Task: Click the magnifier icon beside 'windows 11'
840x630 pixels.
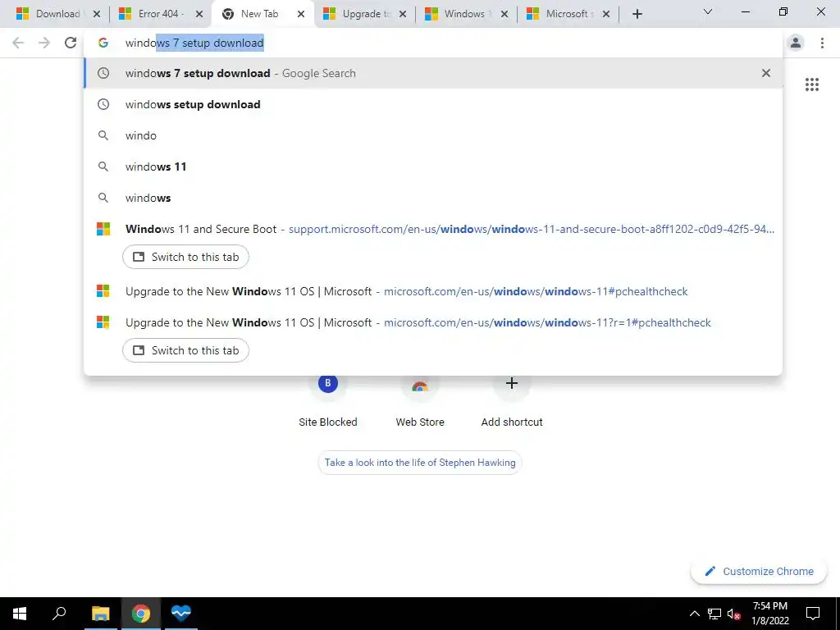Action: click(103, 167)
